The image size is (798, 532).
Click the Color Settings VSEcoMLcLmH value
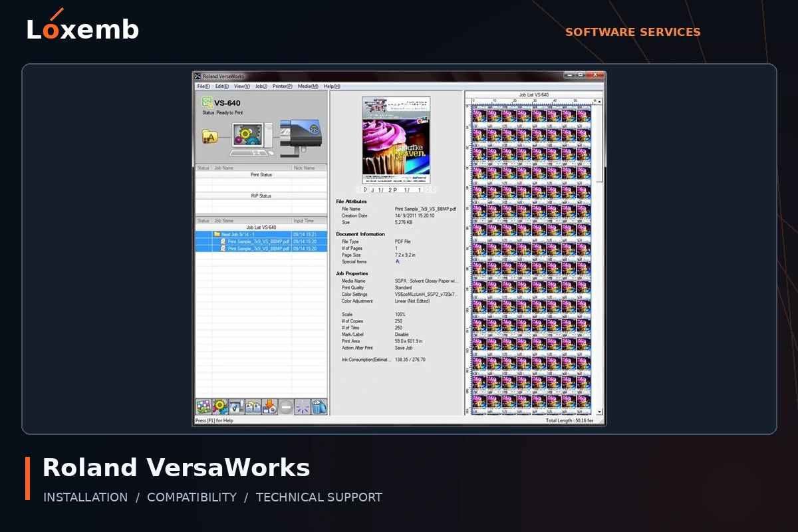pyautogui.click(x=426, y=294)
